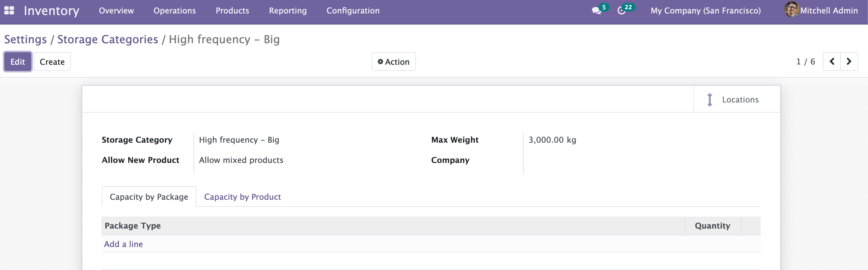
Task: Click the Allow New Product label
Action: point(140,160)
